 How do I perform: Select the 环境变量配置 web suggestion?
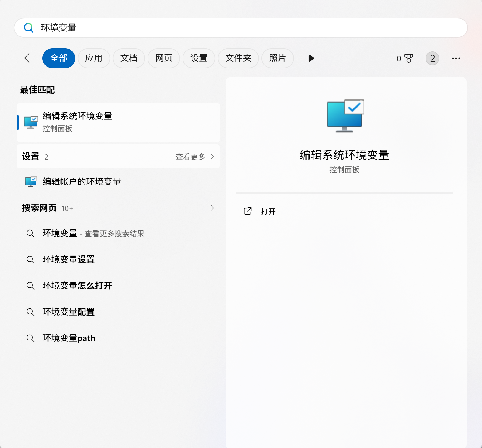(x=68, y=312)
